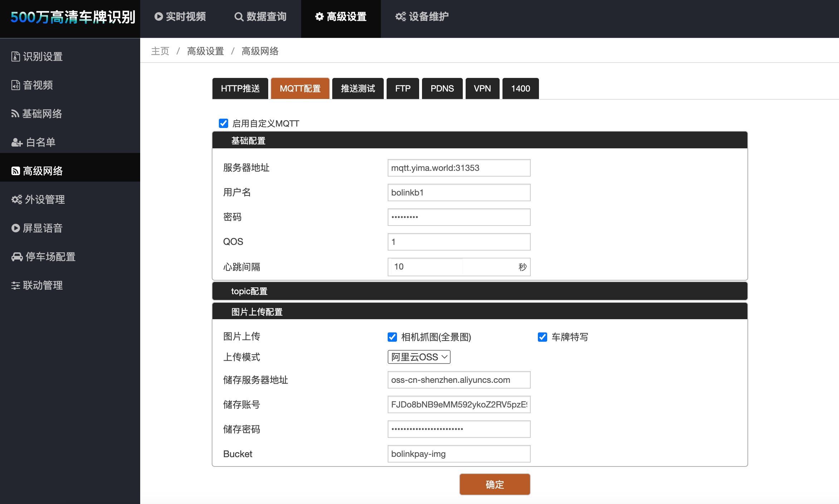The width and height of the screenshot is (839, 504).
Task: Open 停车场配置 in the sidebar
Action: coord(70,257)
